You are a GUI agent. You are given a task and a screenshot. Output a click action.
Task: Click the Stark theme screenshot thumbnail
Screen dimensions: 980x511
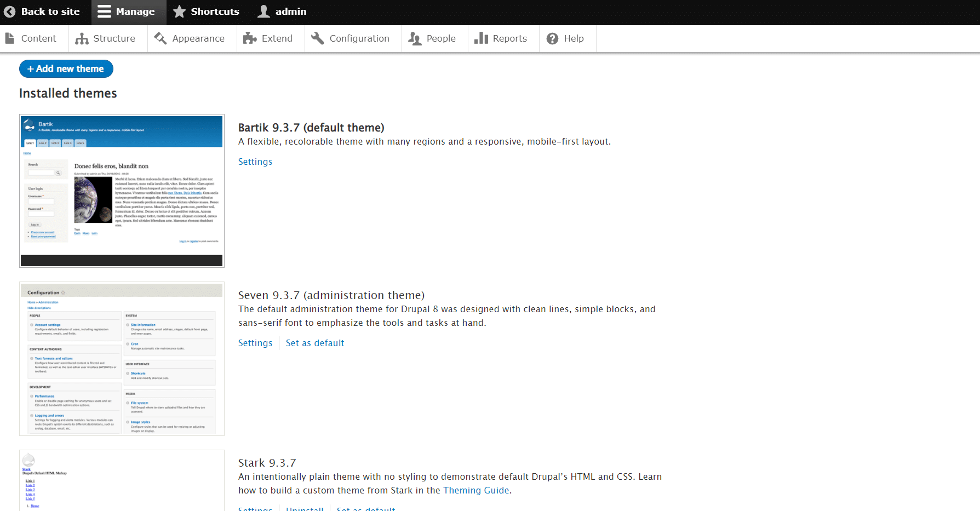coord(122,480)
